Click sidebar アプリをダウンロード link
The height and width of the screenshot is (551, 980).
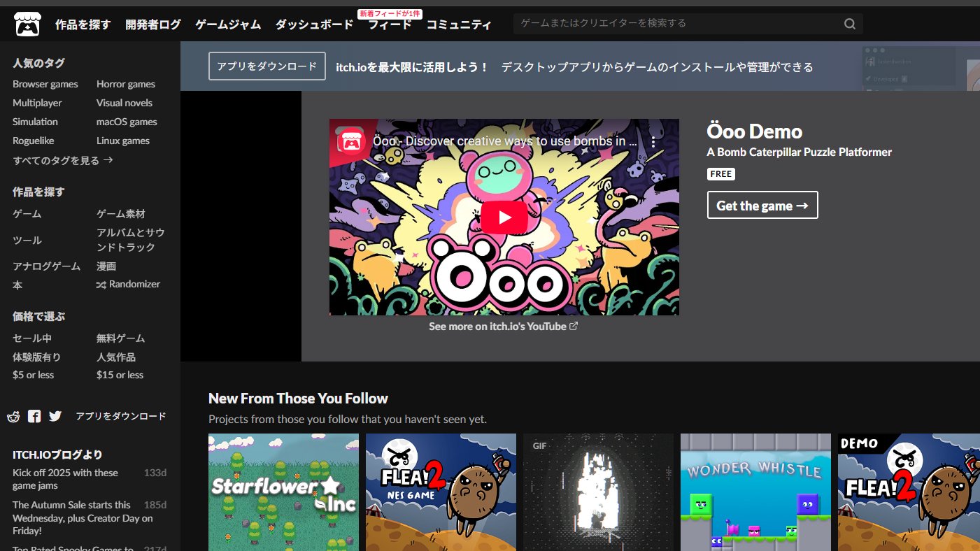[121, 416]
